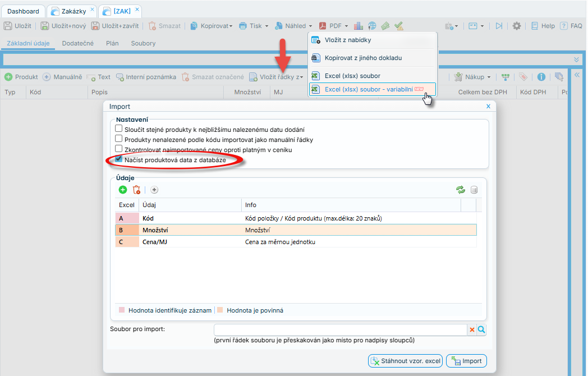Check Sloučit stejné produkty checkbox

(x=119, y=129)
